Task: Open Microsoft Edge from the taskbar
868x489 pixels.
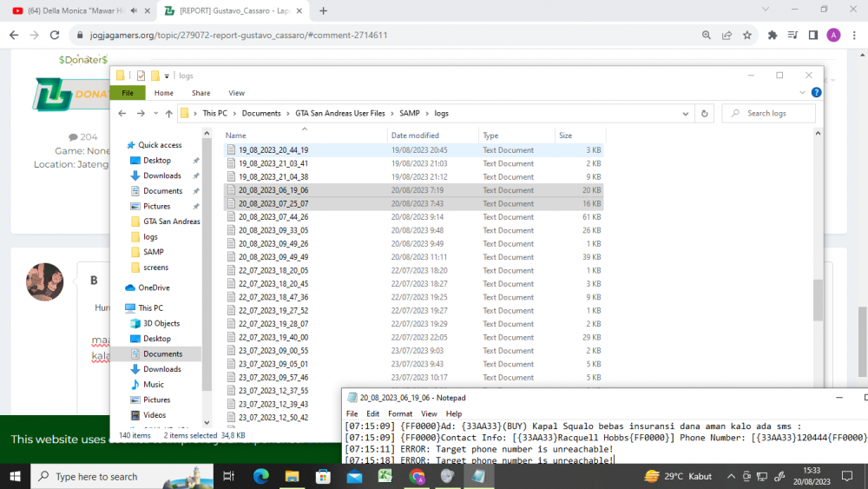Action: click(261, 476)
